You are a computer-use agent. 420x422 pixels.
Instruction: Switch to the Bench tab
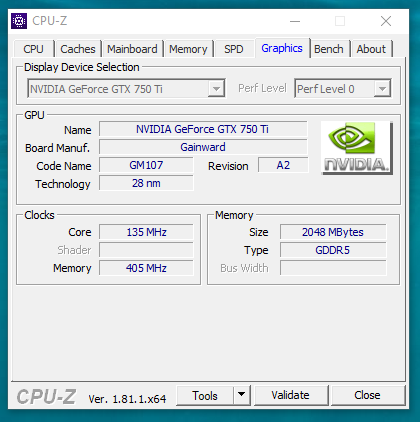click(x=329, y=49)
